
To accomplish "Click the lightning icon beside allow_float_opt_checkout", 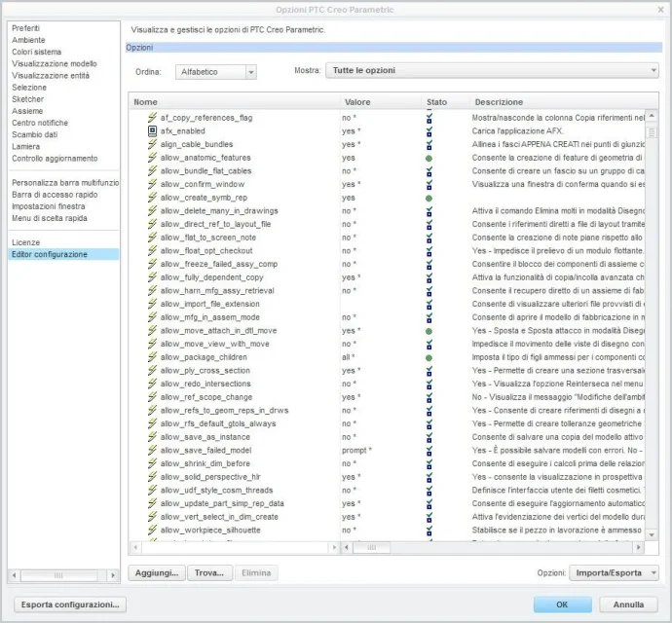I will 152,250.
